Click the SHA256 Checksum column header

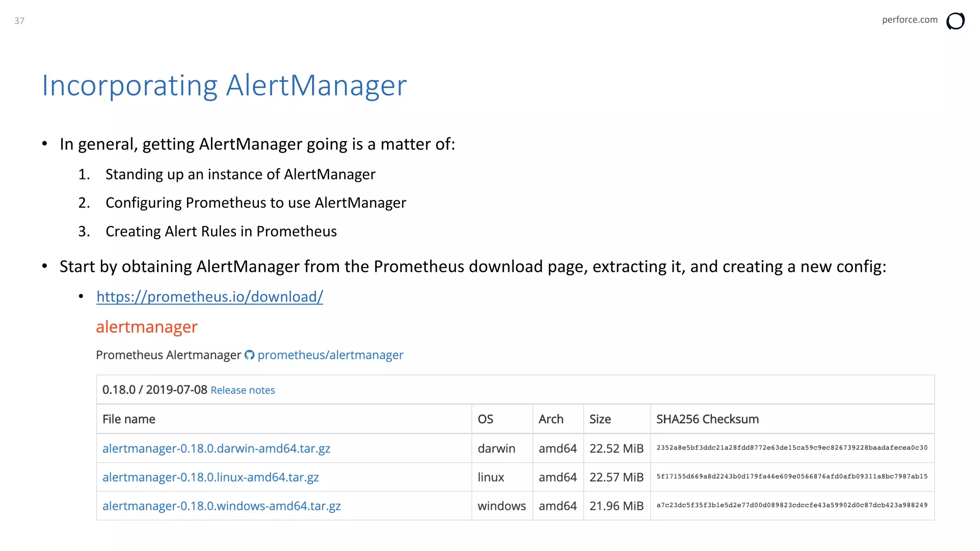pos(707,419)
